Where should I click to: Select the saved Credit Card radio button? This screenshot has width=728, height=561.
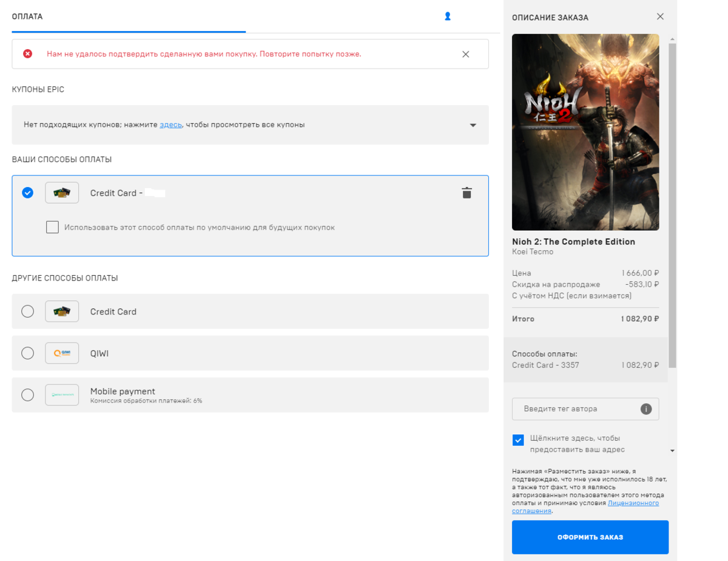coord(27,193)
